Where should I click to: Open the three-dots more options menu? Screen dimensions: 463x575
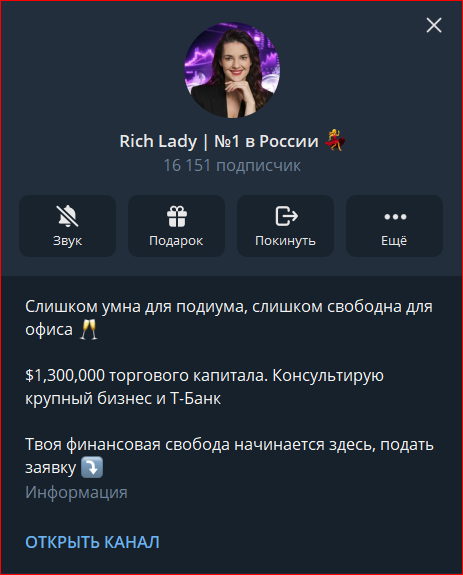click(x=395, y=217)
